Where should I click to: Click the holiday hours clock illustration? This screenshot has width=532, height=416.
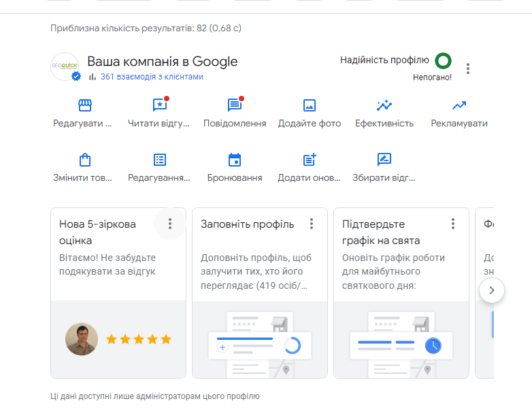click(401, 344)
